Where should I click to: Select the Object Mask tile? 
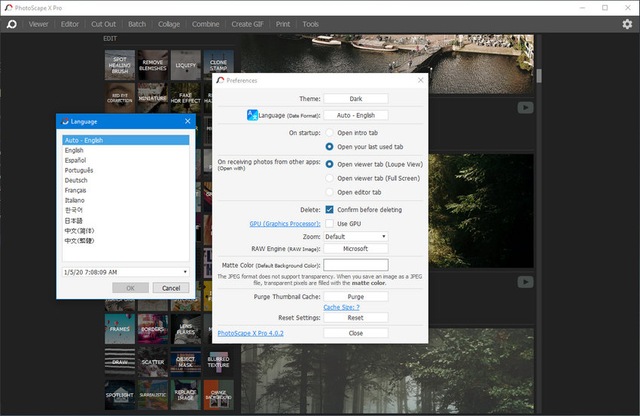pos(185,361)
